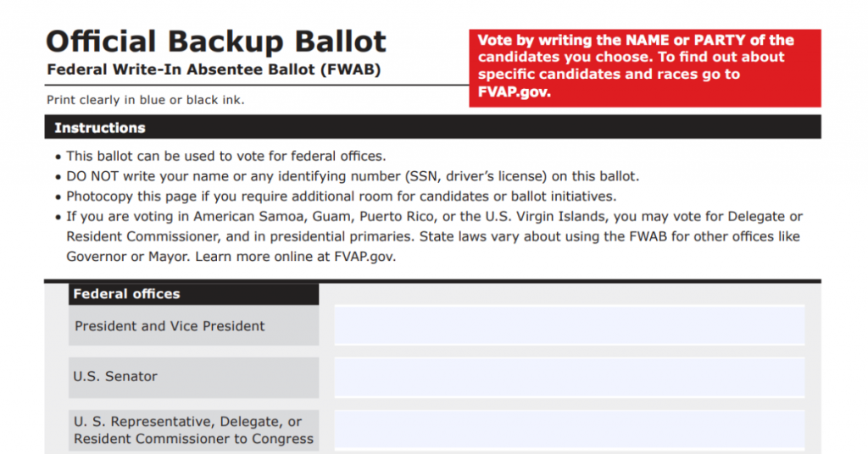Click the 'Resident Commissioner to Congress' label
The width and height of the screenshot is (868, 454).
(x=193, y=439)
